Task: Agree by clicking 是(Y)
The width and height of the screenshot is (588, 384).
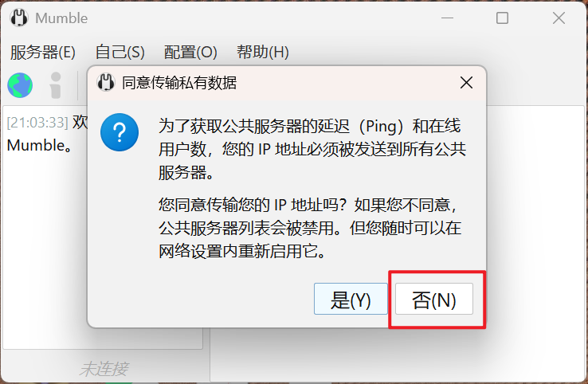Action: pyautogui.click(x=351, y=299)
